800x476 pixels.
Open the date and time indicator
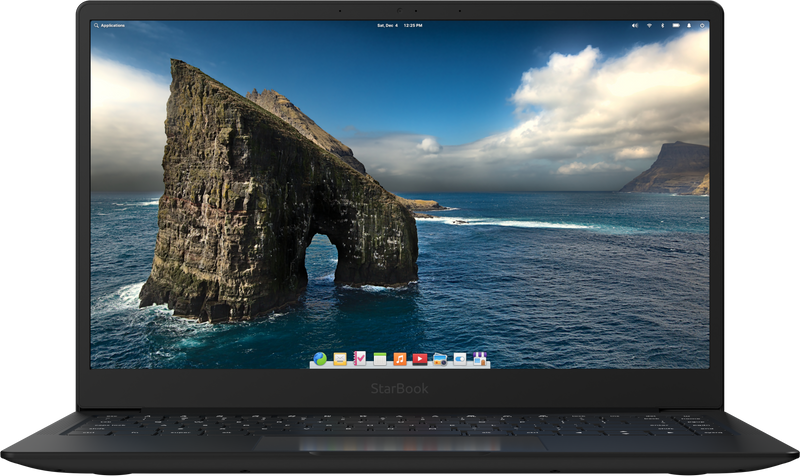click(x=399, y=25)
